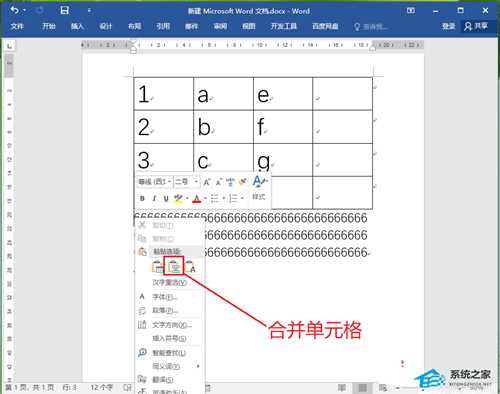Open the 样式 styles button in mini toolbar
500x394 pixels.
259,187
